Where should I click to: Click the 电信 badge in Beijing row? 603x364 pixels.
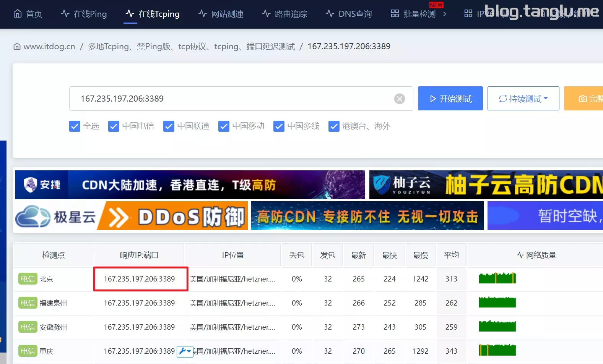28,279
